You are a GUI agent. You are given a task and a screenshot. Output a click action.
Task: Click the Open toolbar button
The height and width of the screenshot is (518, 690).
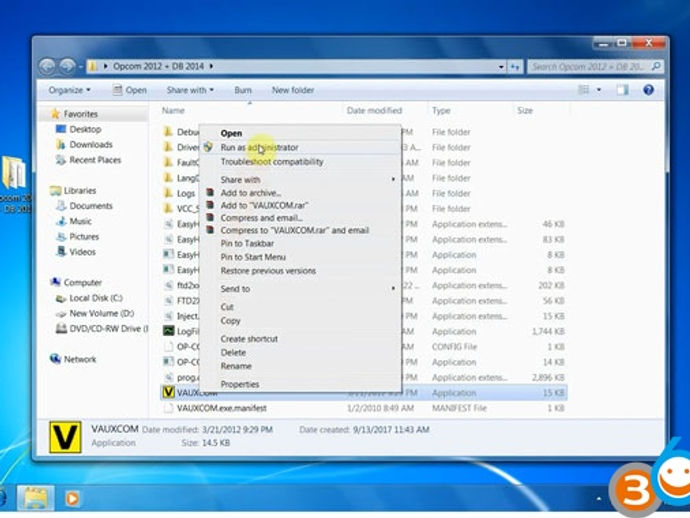129,90
